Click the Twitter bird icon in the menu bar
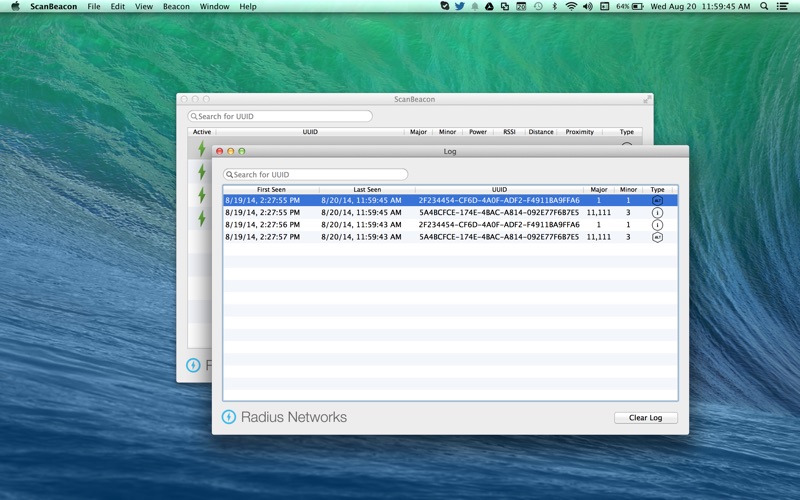 460,6
